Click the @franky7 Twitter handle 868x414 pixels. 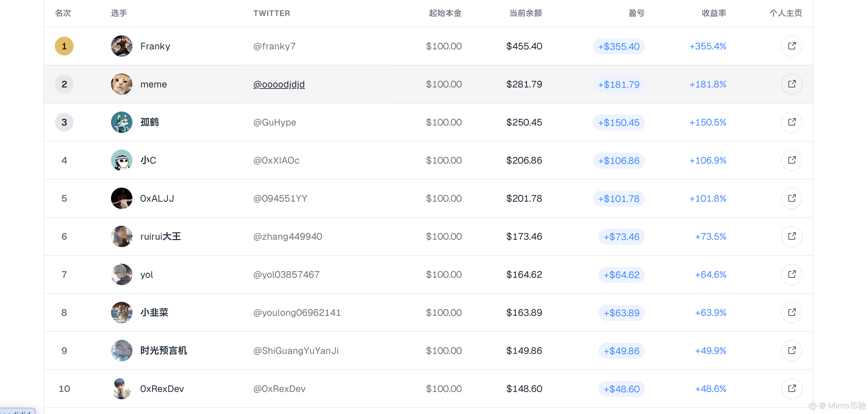tap(274, 46)
